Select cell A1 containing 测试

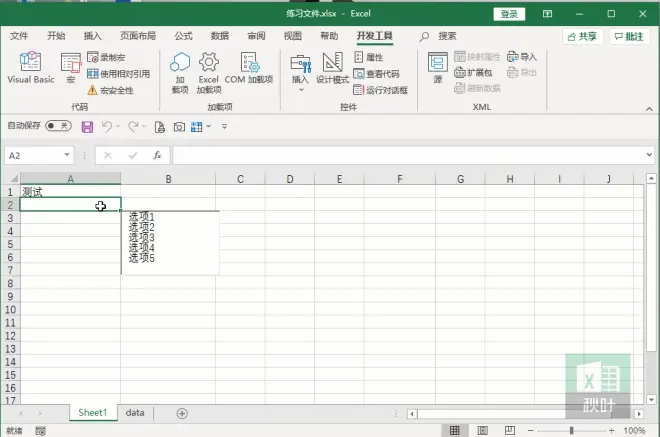70,192
